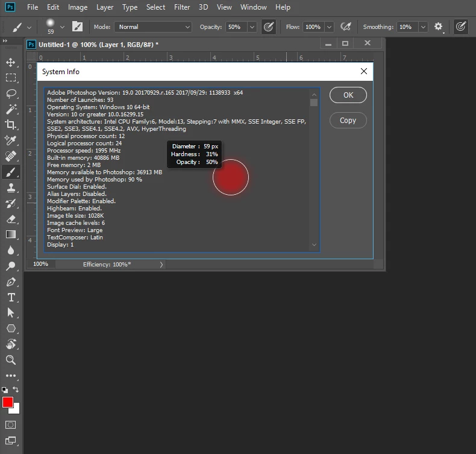Click the red foreground color swatch
The height and width of the screenshot is (454, 476).
pyautogui.click(x=8, y=402)
